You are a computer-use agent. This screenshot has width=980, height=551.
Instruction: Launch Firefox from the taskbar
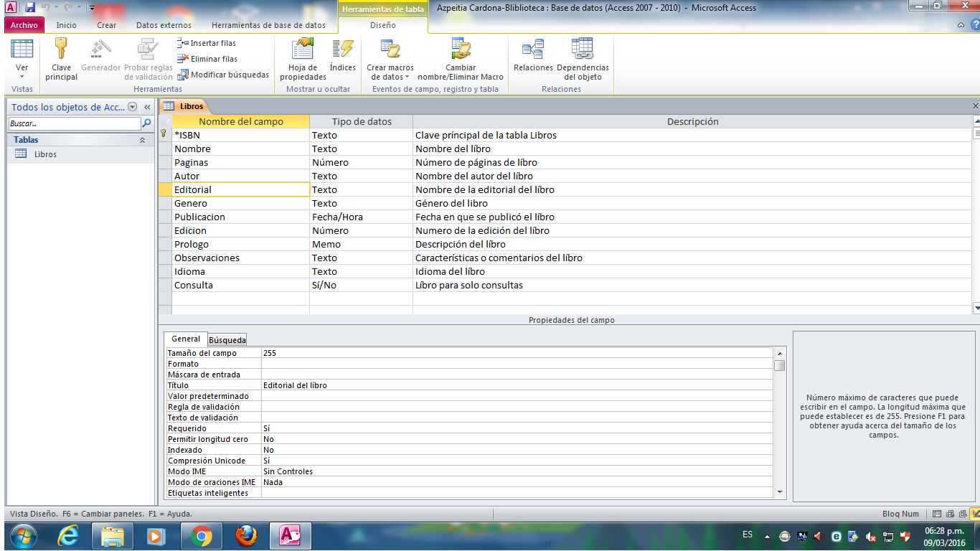(245, 536)
